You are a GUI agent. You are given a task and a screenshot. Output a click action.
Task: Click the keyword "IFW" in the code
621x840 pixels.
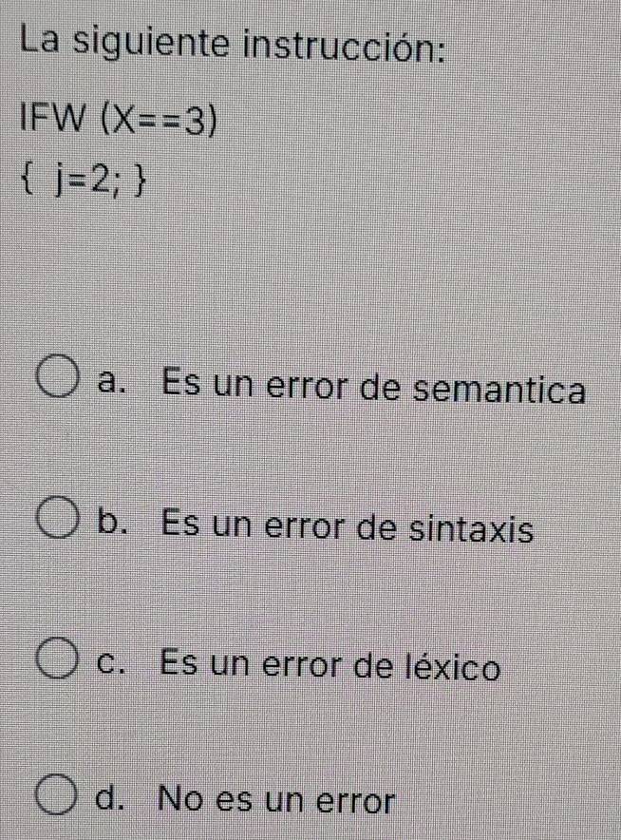pyautogui.click(x=51, y=120)
